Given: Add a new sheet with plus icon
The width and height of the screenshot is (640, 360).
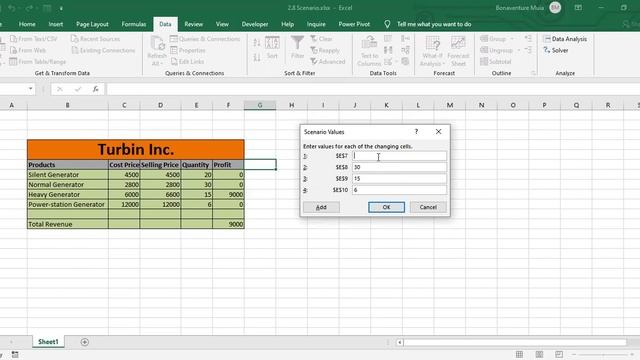Looking at the screenshot, I should click(x=84, y=342).
